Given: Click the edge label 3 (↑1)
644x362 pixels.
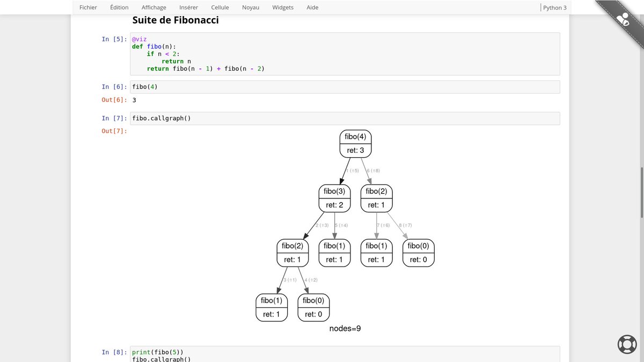Looking at the screenshot, I should (x=290, y=280).
